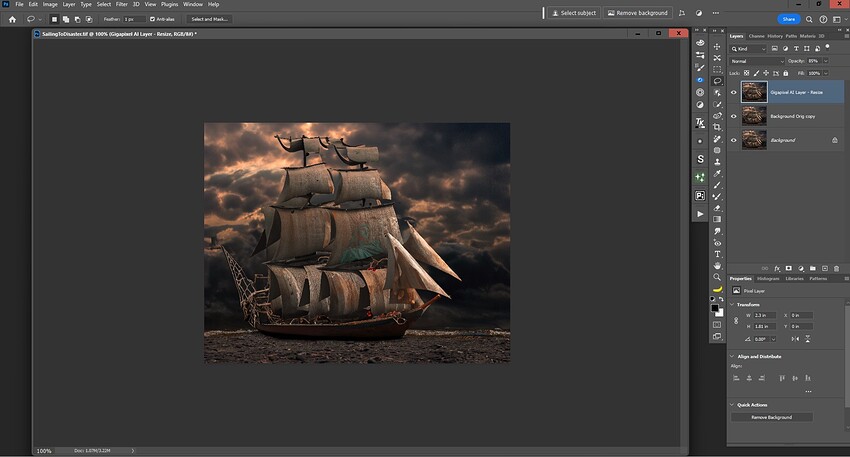The height and width of the screenshot is (457, 850).
Task: Add layer style fx icon
Action: point(777,268)
